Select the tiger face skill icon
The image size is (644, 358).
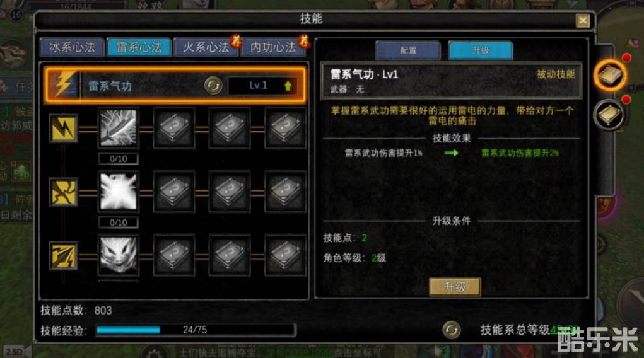tap(119, 255)
